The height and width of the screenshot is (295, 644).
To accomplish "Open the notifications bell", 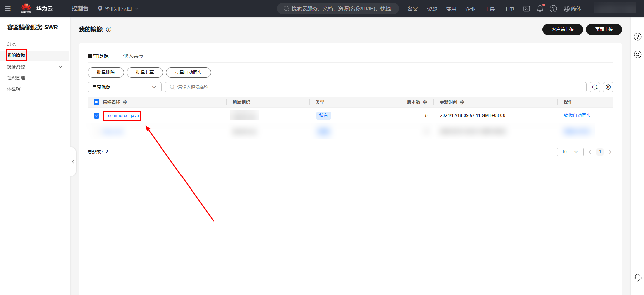I will [540, 9].
